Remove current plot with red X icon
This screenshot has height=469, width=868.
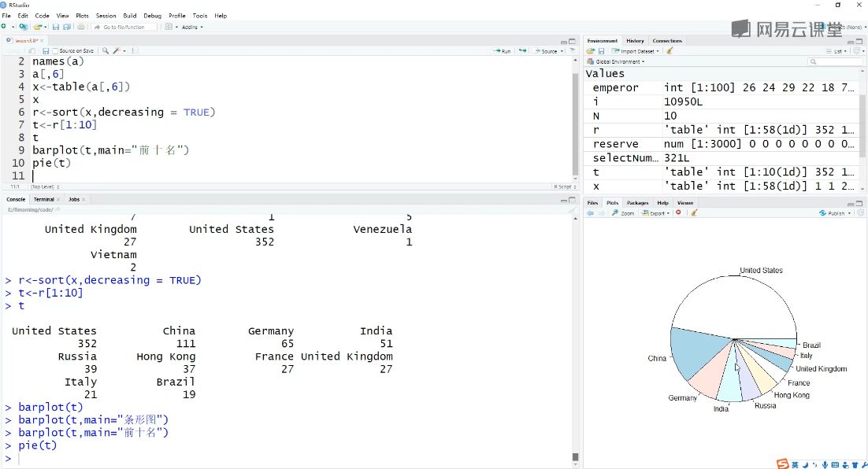tap(678, 213)
